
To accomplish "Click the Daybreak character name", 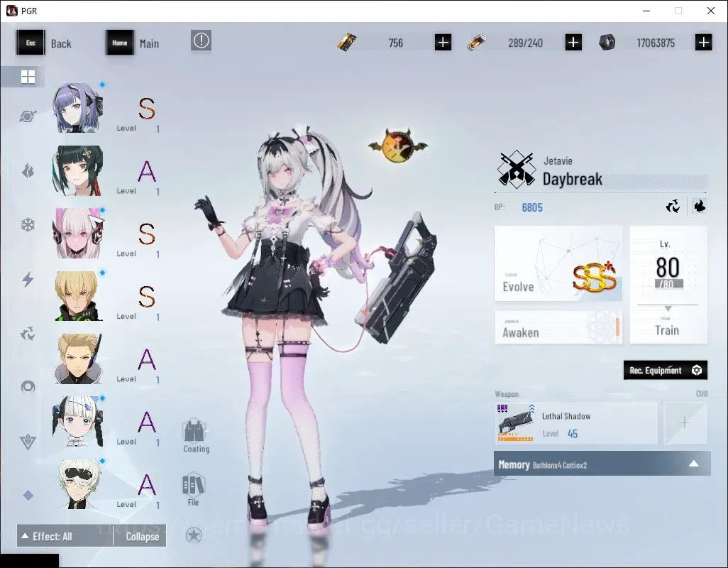I will click(573, 179).
